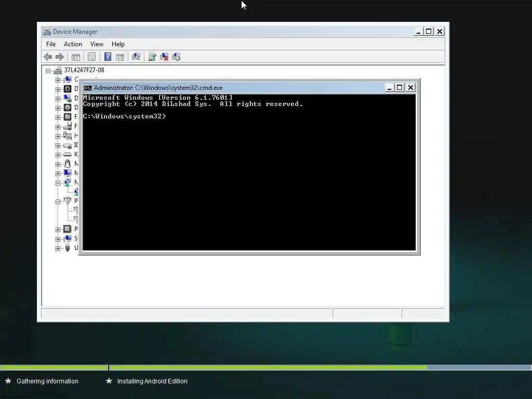Select the DVD/CD-ROM disc icon in the tree
The image size is (532, 399).
coord(68,108)
